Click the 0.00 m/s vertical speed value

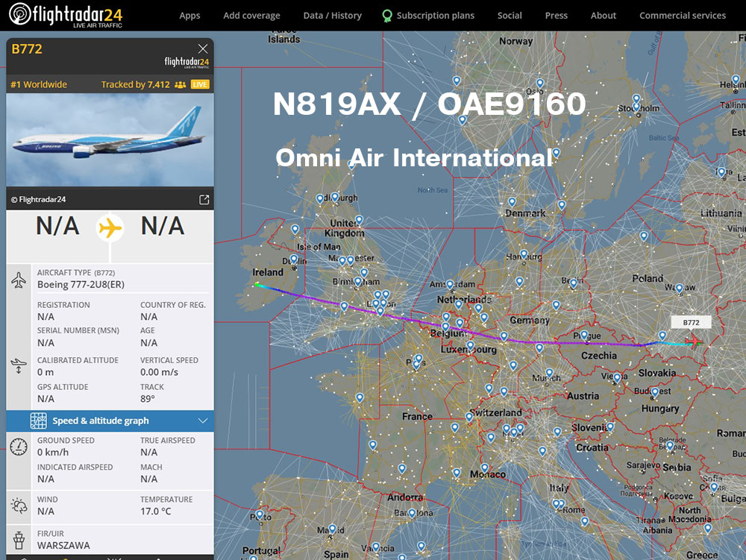[x=160, y=372]
